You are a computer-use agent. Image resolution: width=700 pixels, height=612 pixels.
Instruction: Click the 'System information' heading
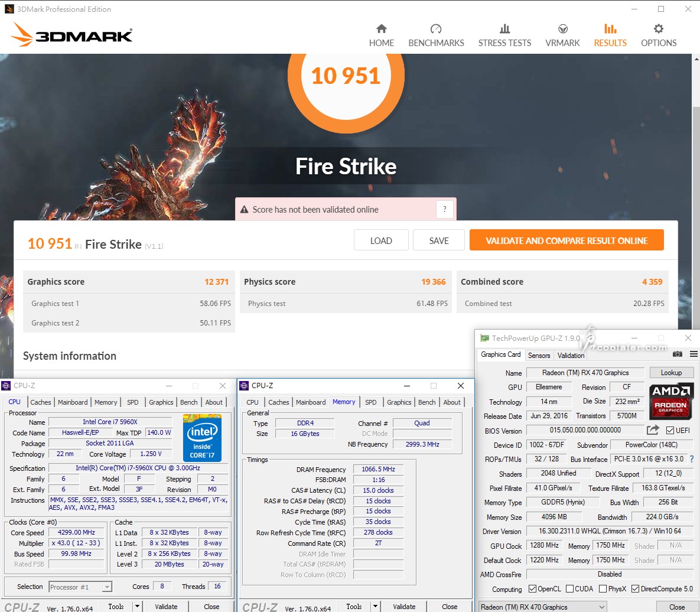pos(70,356)
